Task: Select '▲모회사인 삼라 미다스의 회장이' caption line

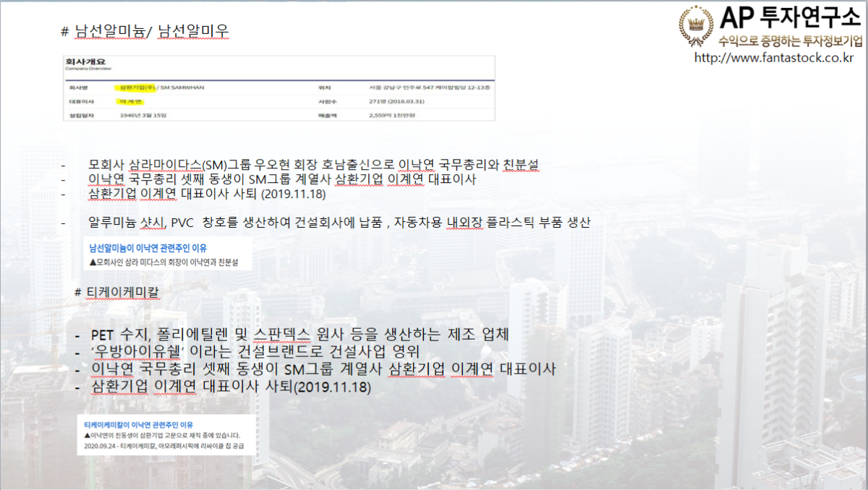Action: [163, 262]
